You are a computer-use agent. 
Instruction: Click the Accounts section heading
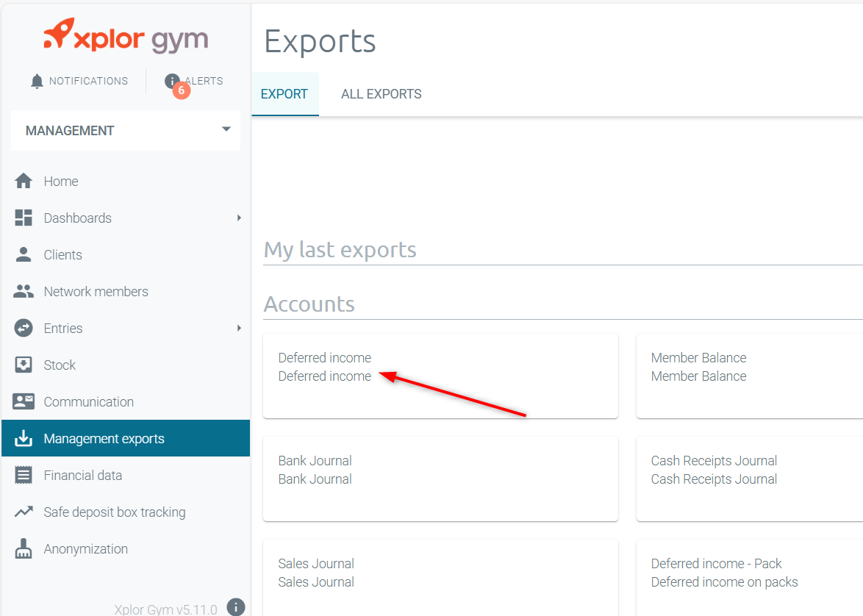[x=309, y=304]
